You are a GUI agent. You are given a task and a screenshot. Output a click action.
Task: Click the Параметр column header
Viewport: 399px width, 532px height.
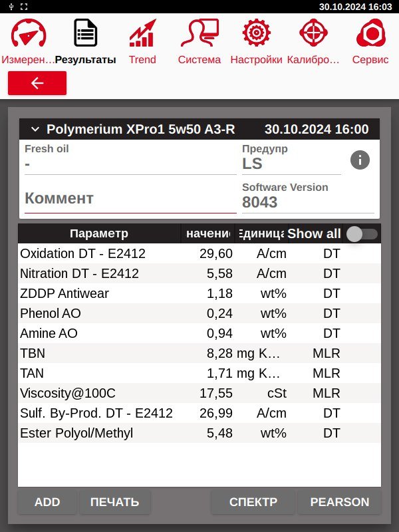point(99,233)
